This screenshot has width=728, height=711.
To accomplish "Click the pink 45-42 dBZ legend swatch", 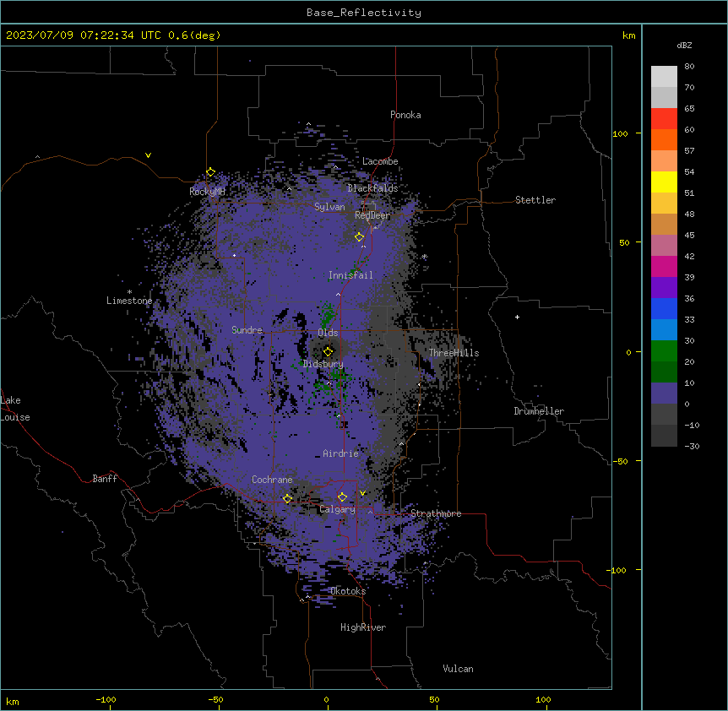I will 664,246.
